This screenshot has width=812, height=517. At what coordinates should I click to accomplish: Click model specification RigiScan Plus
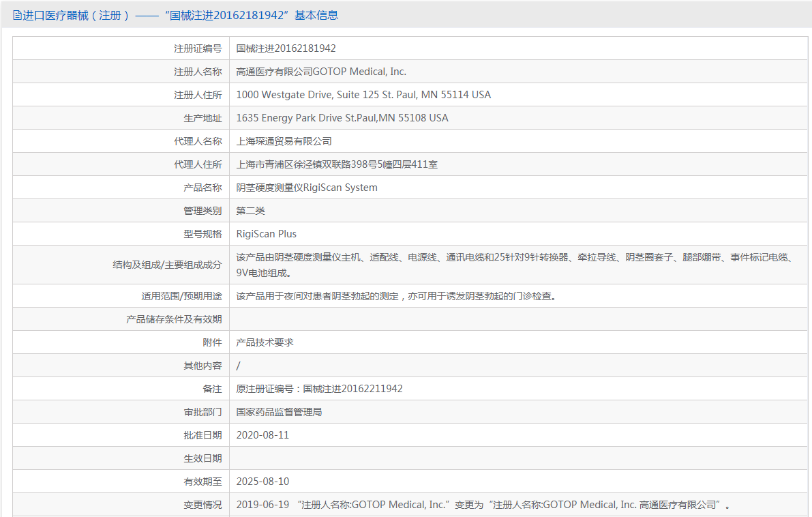pyautogui.click(x=266, y=234)
